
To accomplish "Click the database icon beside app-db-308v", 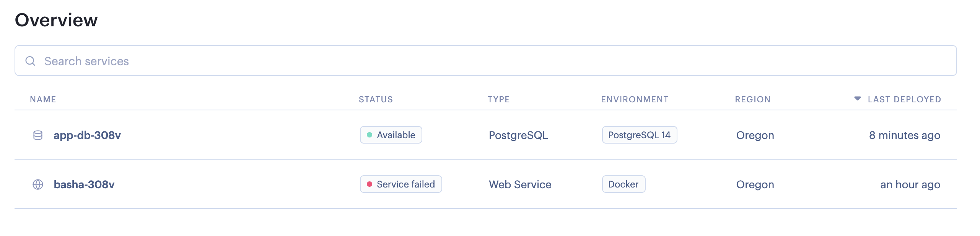I will pos(38,135).
